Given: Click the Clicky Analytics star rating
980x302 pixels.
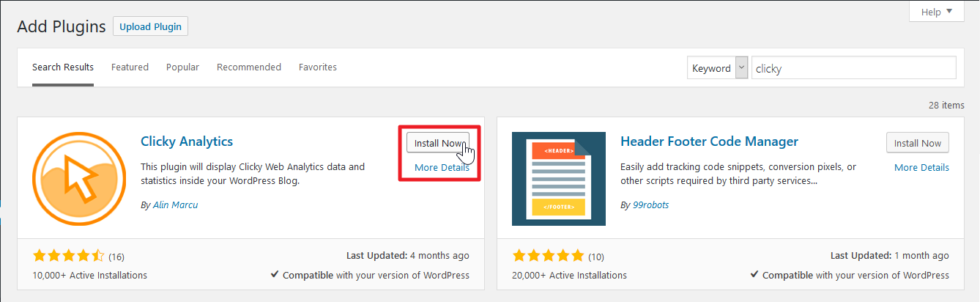Looking at the screenshot, I should pyautogui.click(x=68, y=256).
